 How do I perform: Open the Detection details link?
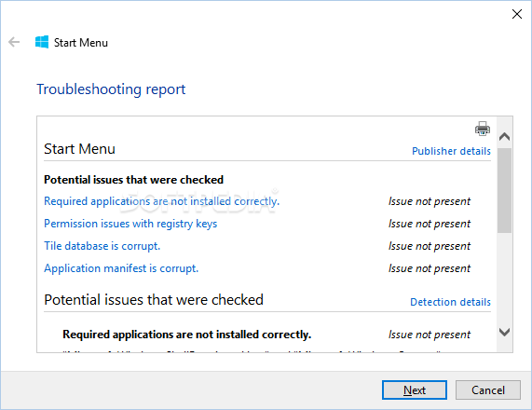click(450, 302)
